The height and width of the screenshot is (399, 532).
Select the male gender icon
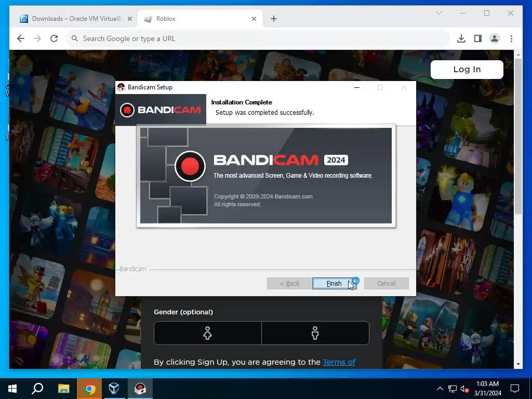(315, 333)
